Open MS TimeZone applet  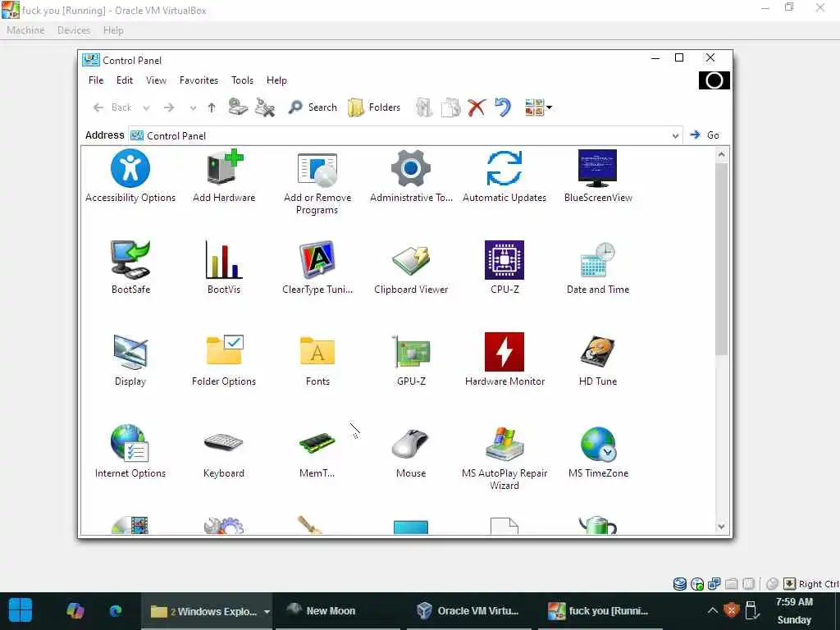[598, 452]
